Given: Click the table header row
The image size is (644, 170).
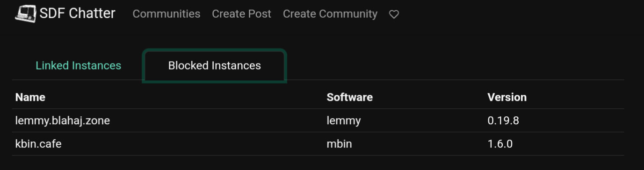Looking at the screenshot, I should pos(318,97).
